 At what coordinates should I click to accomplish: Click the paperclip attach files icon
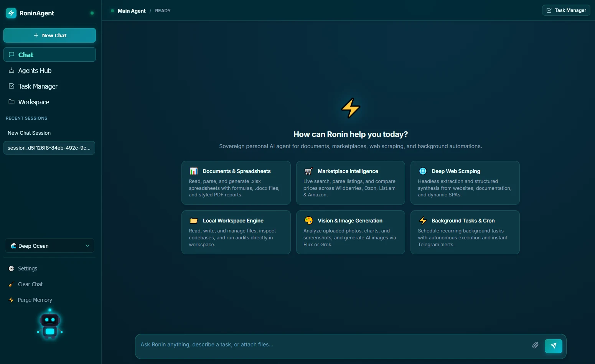(x=535, y=345)
